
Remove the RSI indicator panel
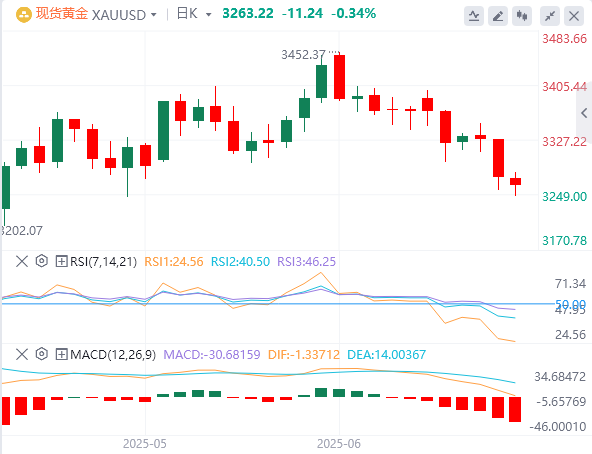click(x=22, y=261)
